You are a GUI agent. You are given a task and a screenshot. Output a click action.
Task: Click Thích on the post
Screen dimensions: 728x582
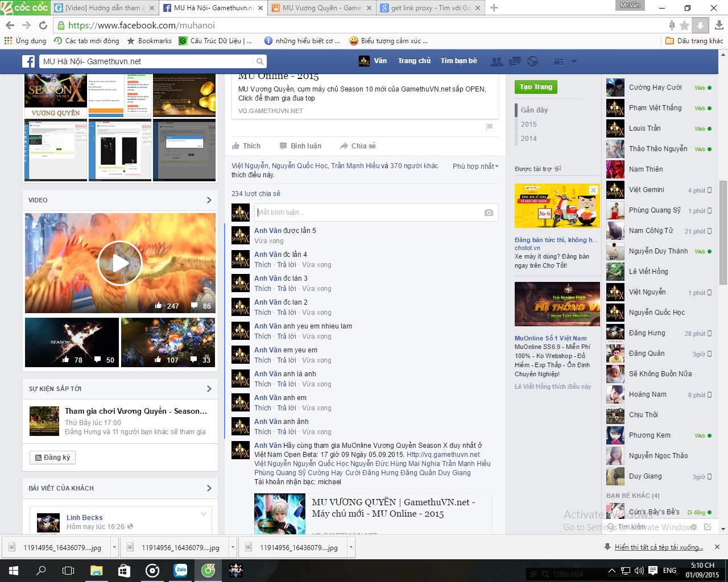pyautogui.click(x=246, y=146)
